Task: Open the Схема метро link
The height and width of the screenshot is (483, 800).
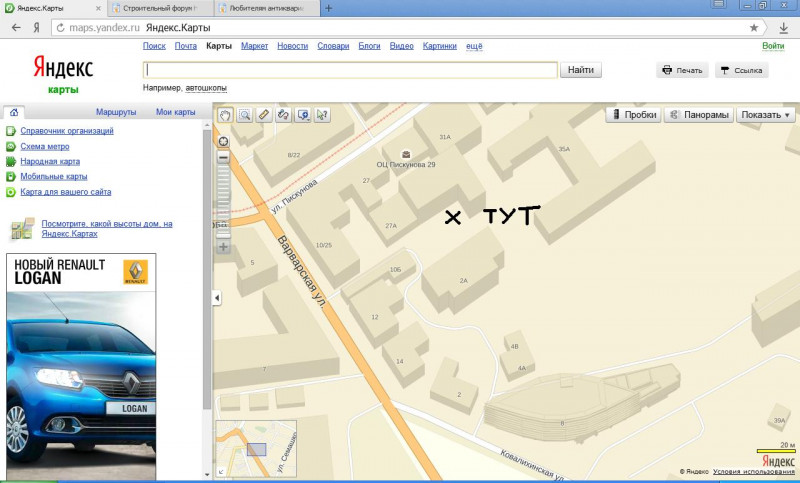Action: [x=44, y=146]
